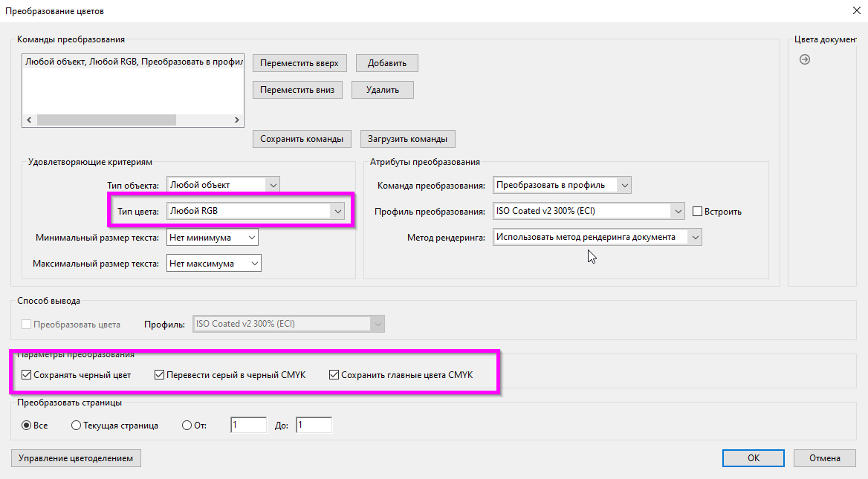The width and height of the screenshot is (868, 479).
Task: Uncheck Сохранить главные цвета CMYK option
Action: (x=334, y=375)
